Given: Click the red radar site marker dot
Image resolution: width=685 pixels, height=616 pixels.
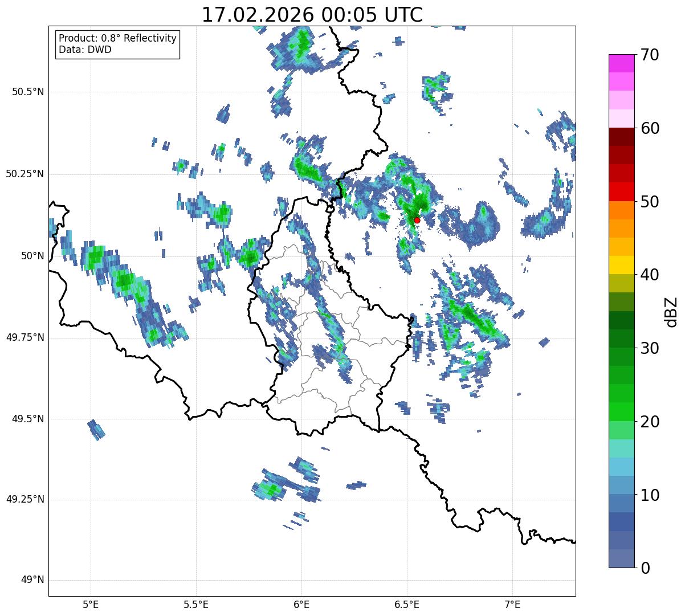Looking at the screenshot, I should (x=417, y=220).
